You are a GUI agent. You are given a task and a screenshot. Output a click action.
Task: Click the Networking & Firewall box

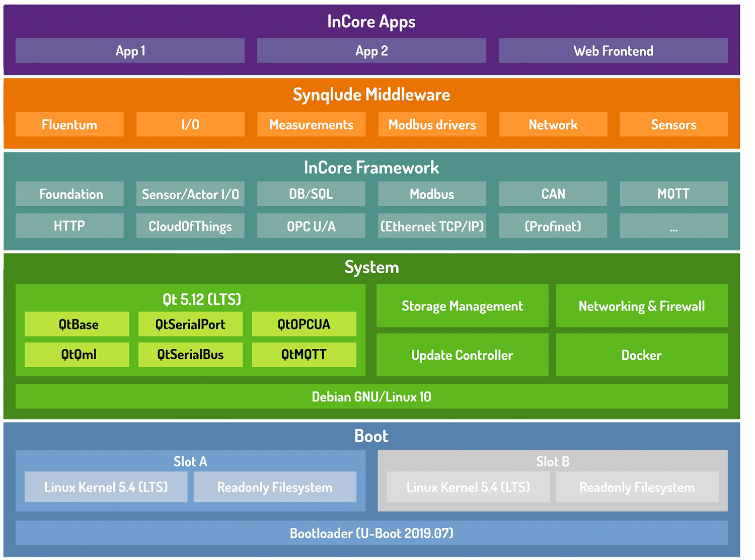tap(642, 306)
